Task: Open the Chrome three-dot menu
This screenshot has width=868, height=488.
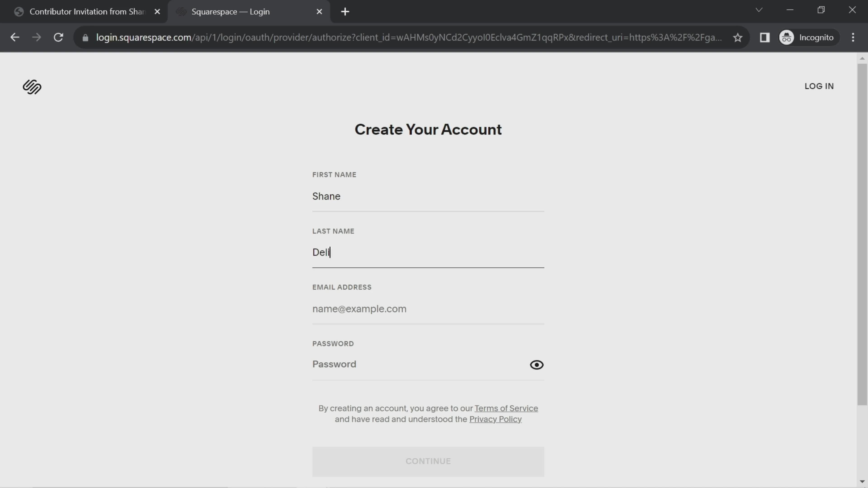Action: tap(853, 37)
